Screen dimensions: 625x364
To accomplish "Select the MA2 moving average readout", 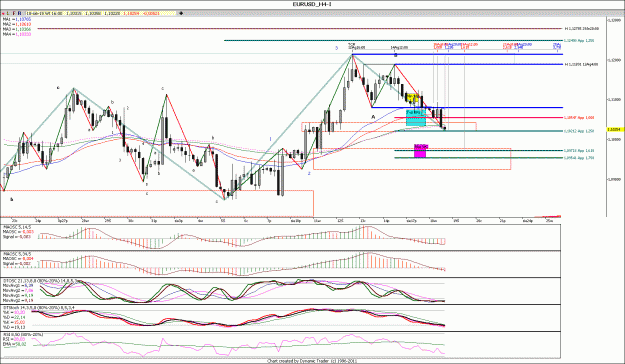I will coord(17,24).
